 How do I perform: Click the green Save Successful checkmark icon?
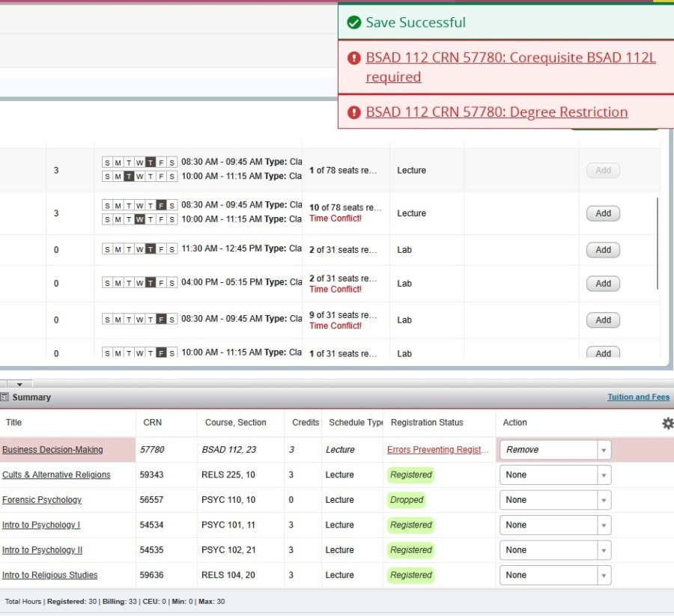click(354, 23)
